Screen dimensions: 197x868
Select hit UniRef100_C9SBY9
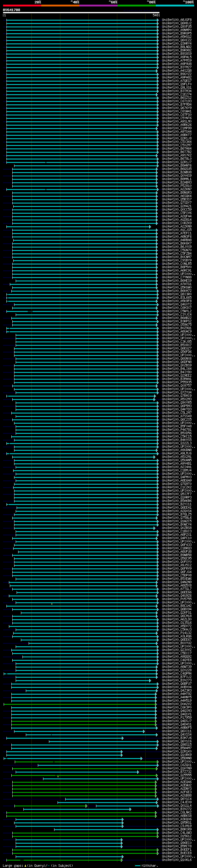pos(177,260)
